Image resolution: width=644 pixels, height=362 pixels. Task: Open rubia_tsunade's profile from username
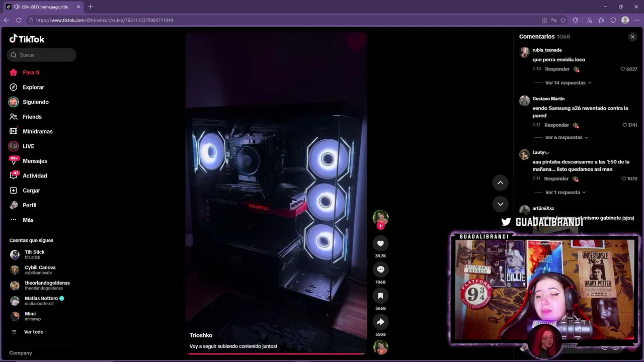click(547, 50)
